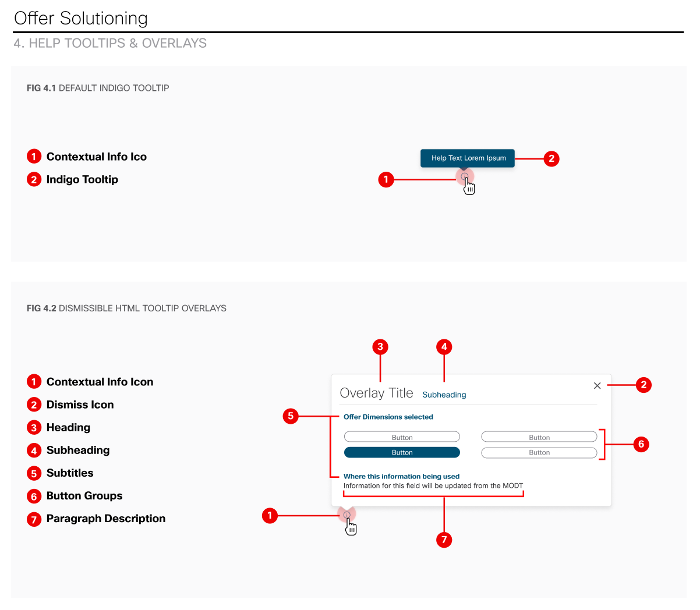
Task: Click the red badge 6 beside the button group bracket
Action: coord(641,444)
